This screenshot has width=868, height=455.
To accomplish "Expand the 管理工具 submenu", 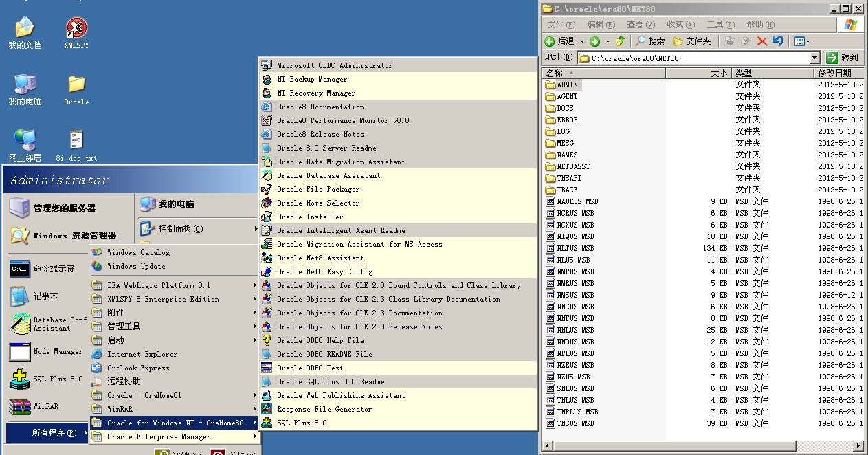I will (x=174, y=326).
